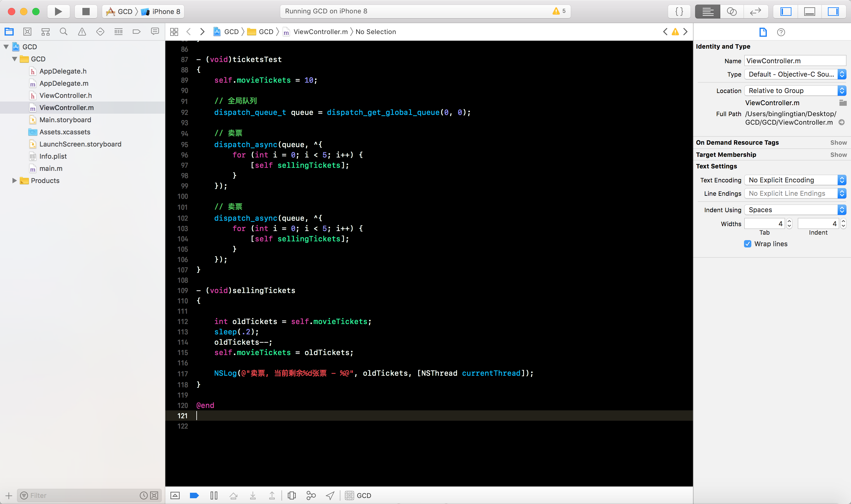Viewport: 851px width, 504px height.
Task: Open the Debug navigator tab
Action: coord(119,32)
